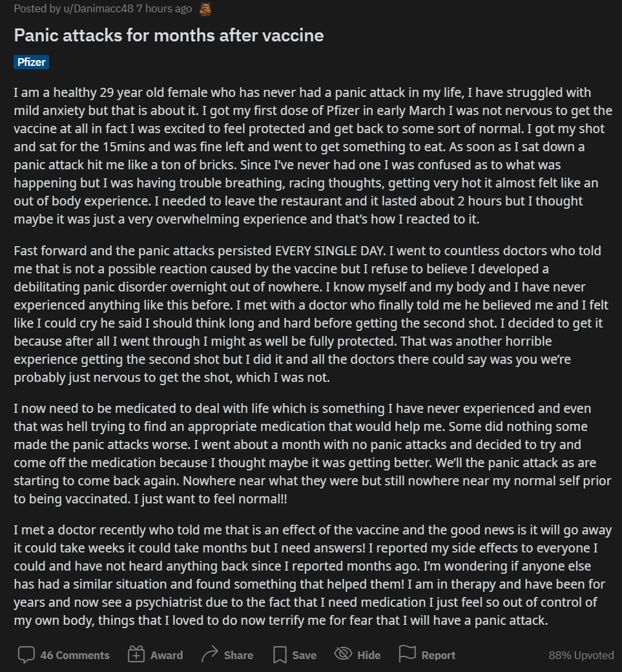The width and height of the screenshot is (622, 672).
Task: Click the gift box Award icon
Action: point(136,655)
